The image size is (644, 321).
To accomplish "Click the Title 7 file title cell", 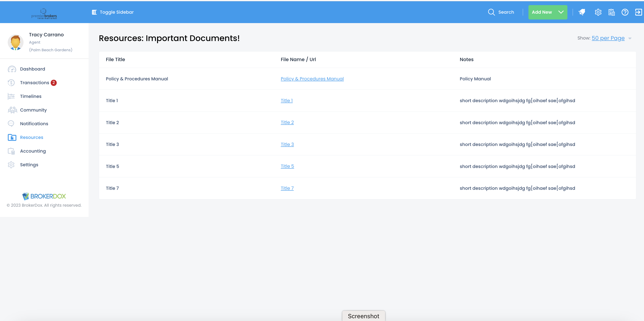I will [x=112, y=188].
